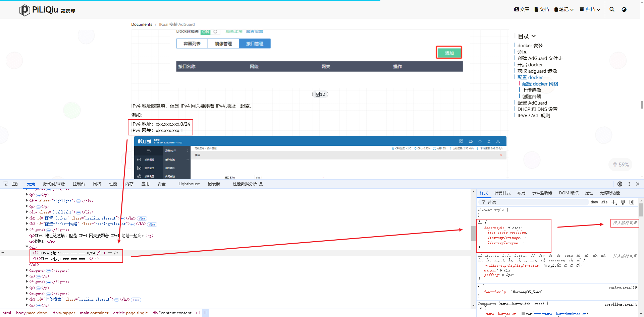Image resolution: width=644 pixels, height=317 pixels.
Task: Open DevTools settings gear
Action: tap(620, 184)
